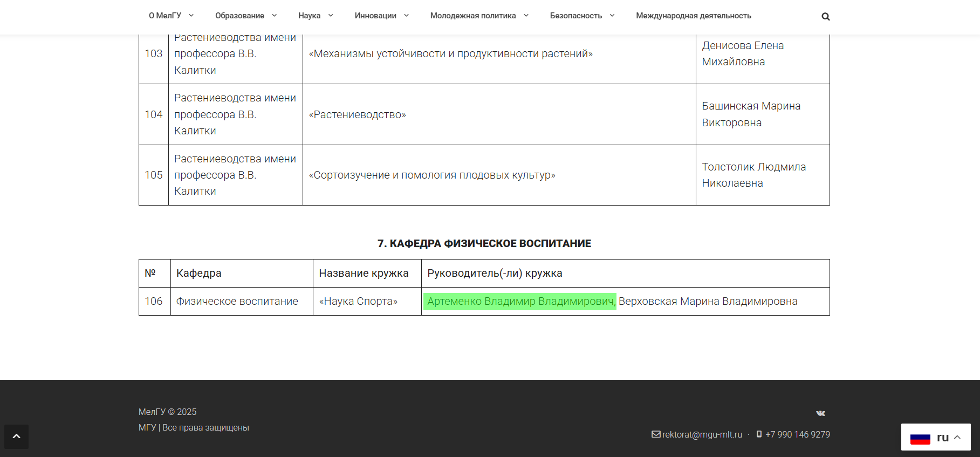Click the Кафедра column header
Screen dimensions: 980x457
(242, 274)
